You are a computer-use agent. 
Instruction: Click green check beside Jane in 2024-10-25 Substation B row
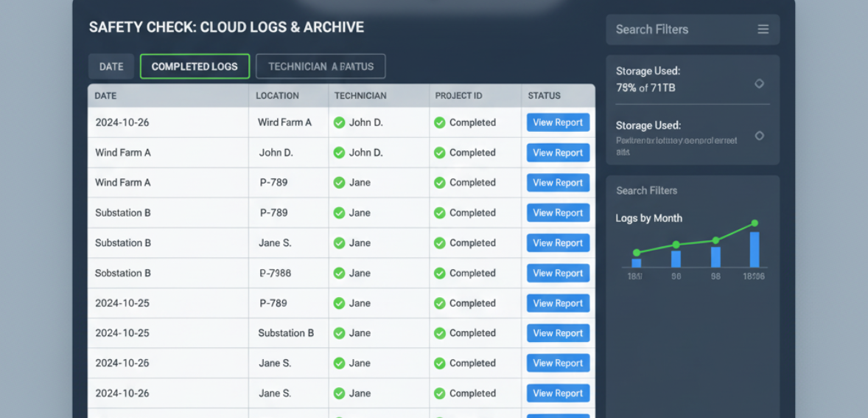(339, 333)
